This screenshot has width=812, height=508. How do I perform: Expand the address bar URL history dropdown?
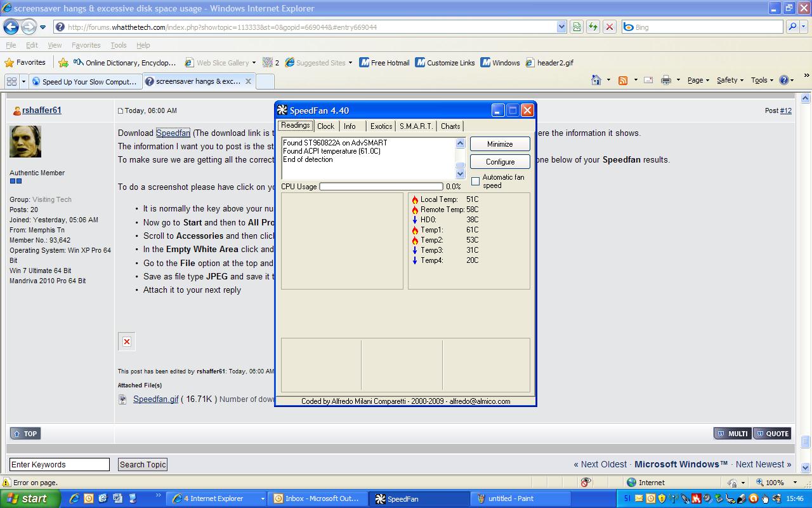561,27
